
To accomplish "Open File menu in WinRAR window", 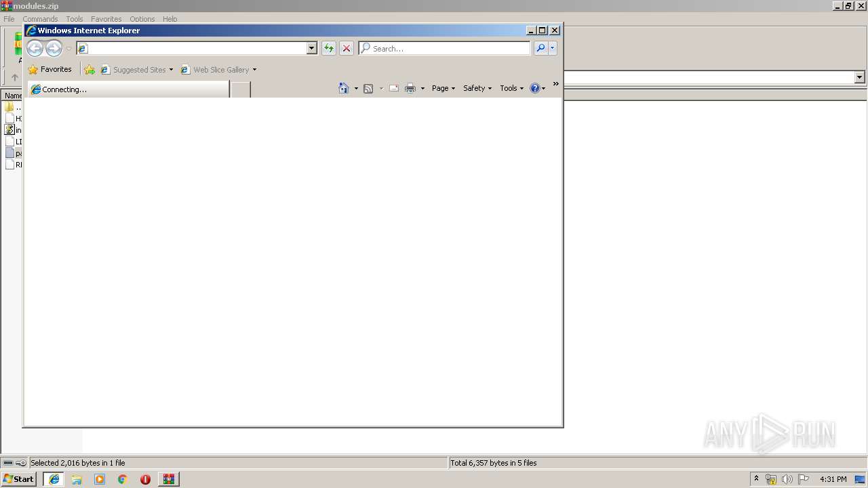I will pyautogui.click(x=9, y=19).
